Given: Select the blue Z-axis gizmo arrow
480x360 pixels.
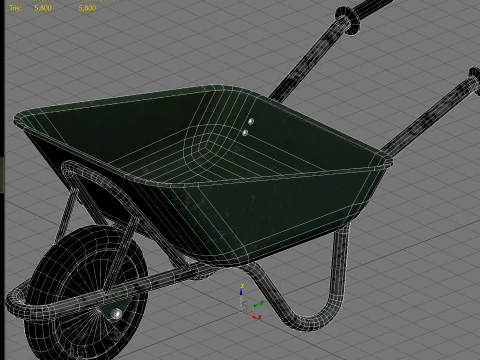Looking at the screenshot, I should coord(242,293).
